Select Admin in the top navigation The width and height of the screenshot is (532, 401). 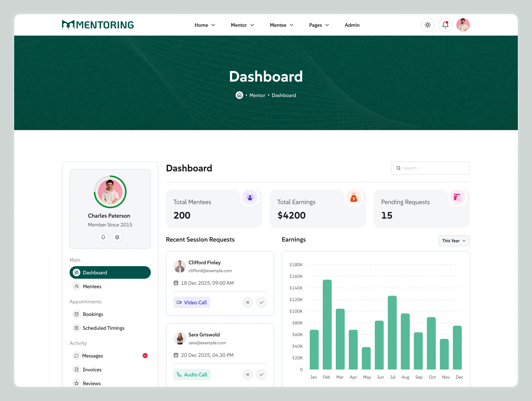click(352, 25)
